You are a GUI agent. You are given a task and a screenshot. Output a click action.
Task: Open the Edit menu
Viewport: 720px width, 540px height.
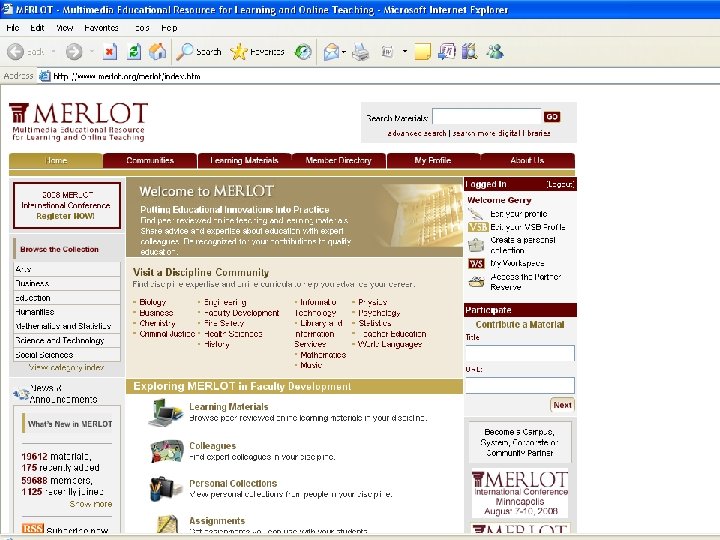click(x=37, y=28)
